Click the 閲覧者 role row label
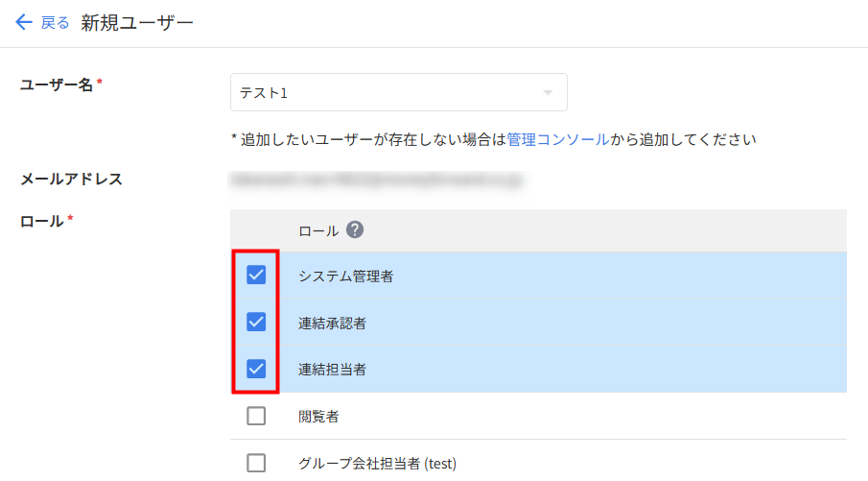Viewport: 868px width, 481px height. pyautogui.click(x=318, y=418)
